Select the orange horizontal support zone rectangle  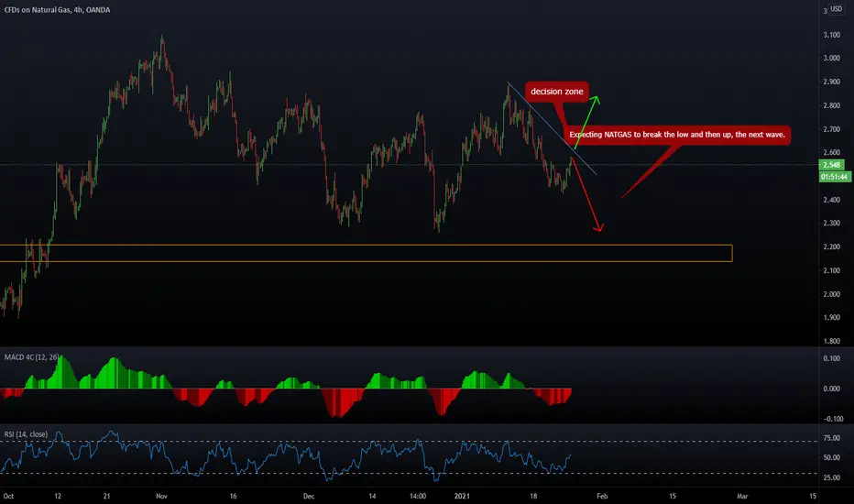point(366,253)
